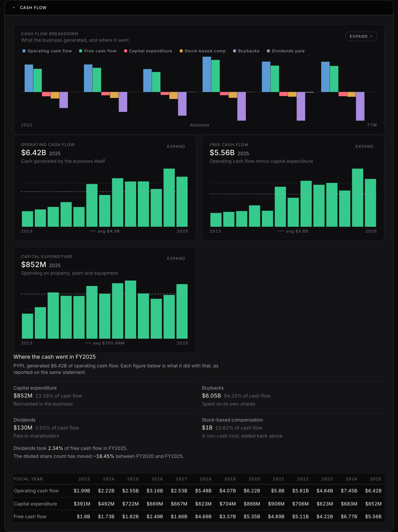Click the TTM label in breakdown chart

coord(372,125)
